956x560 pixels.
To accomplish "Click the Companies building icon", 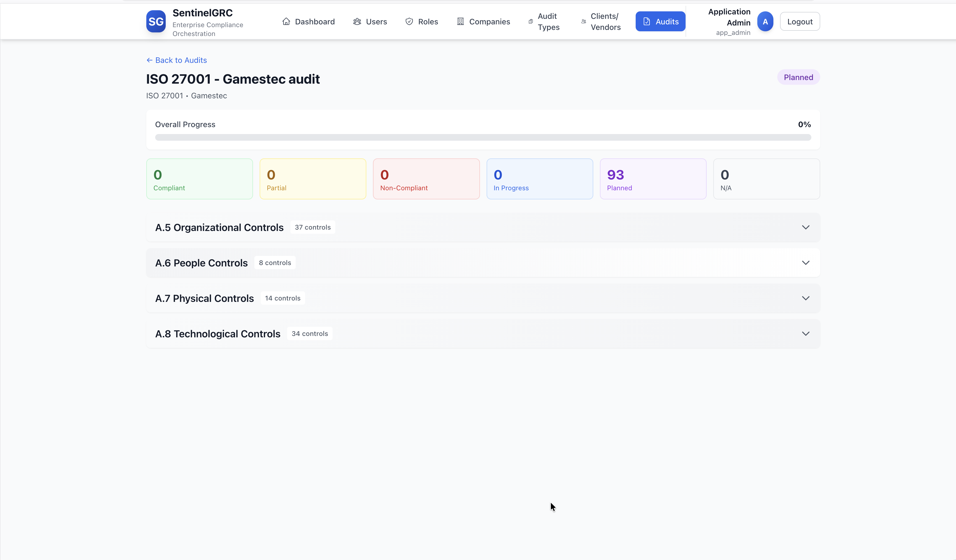I will pos(460,22).
